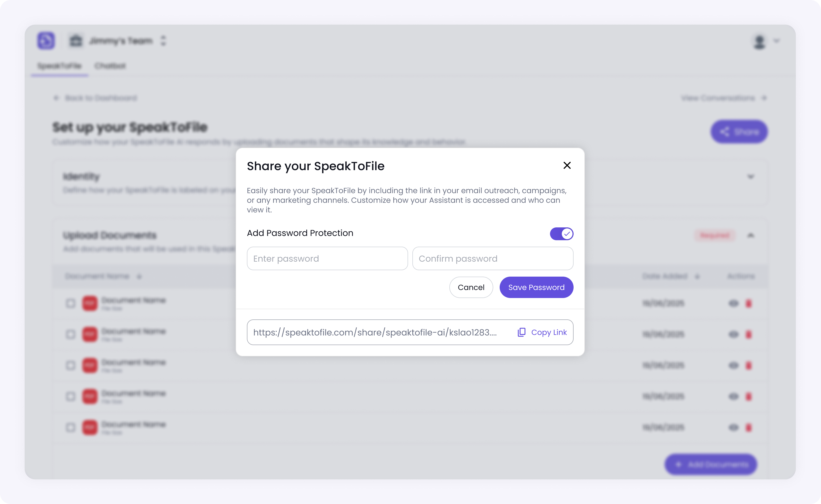Viewport: 821px width, 504px height.
Task: Close the Share your SpeakToFile dialog
Action: (567, 165)
